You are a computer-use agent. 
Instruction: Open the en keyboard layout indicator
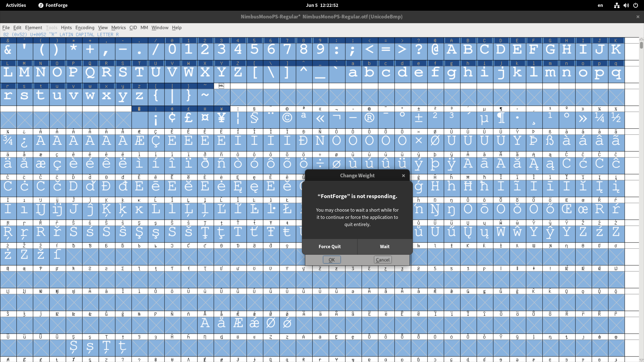pos(600,5)
